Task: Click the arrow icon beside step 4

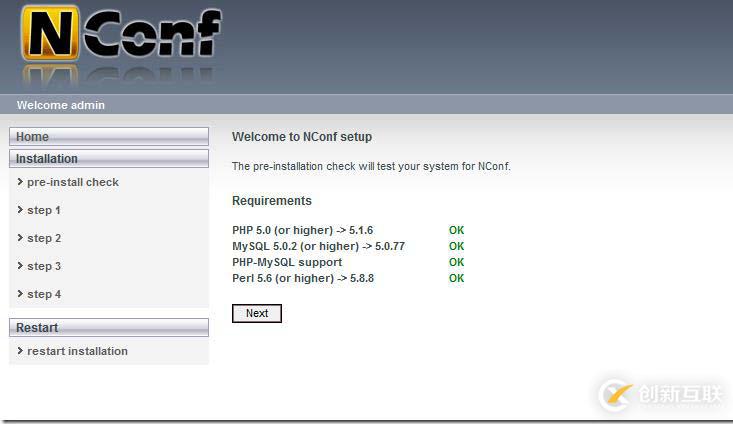Action: [20, 294]
